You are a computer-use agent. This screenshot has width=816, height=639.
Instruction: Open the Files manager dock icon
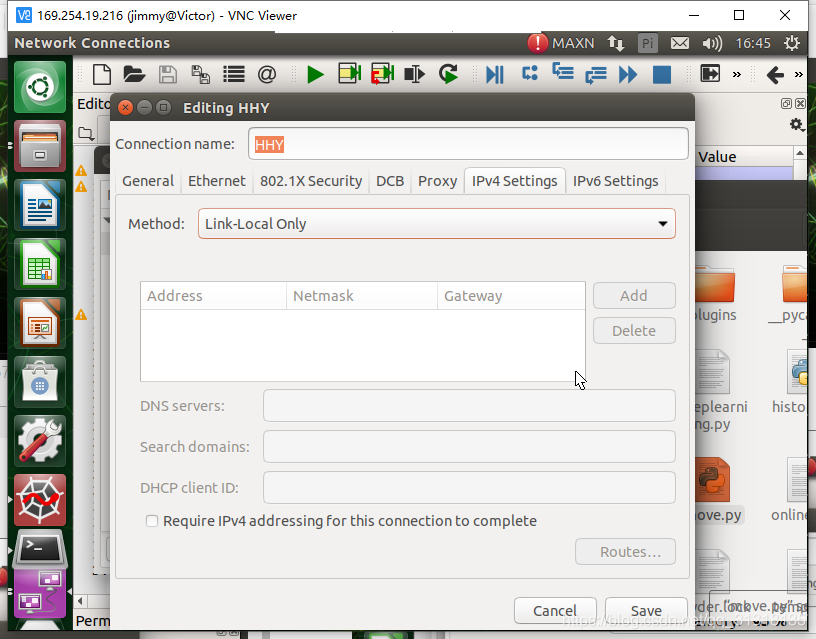click(40, 146)
